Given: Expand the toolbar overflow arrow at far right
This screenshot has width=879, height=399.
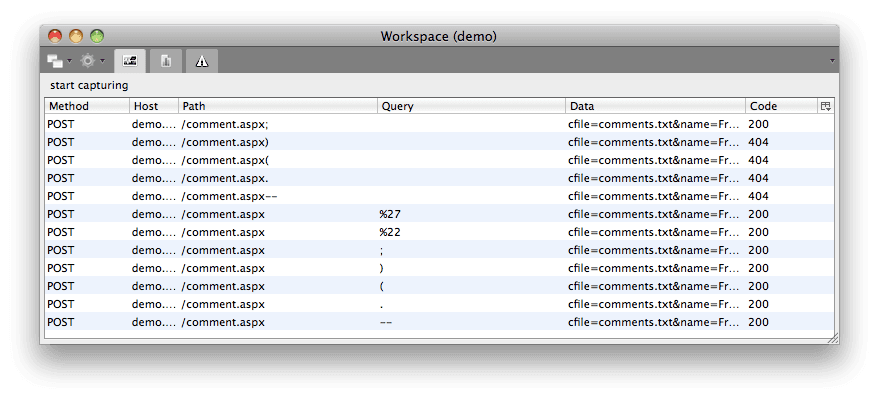Looking at the screenshot, I should point(832,61).
